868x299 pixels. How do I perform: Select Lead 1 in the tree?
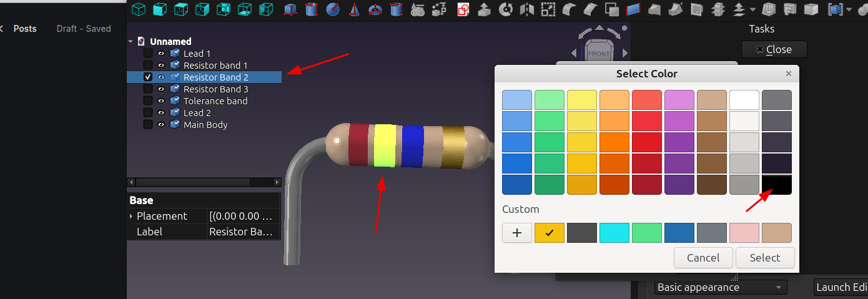197,54
